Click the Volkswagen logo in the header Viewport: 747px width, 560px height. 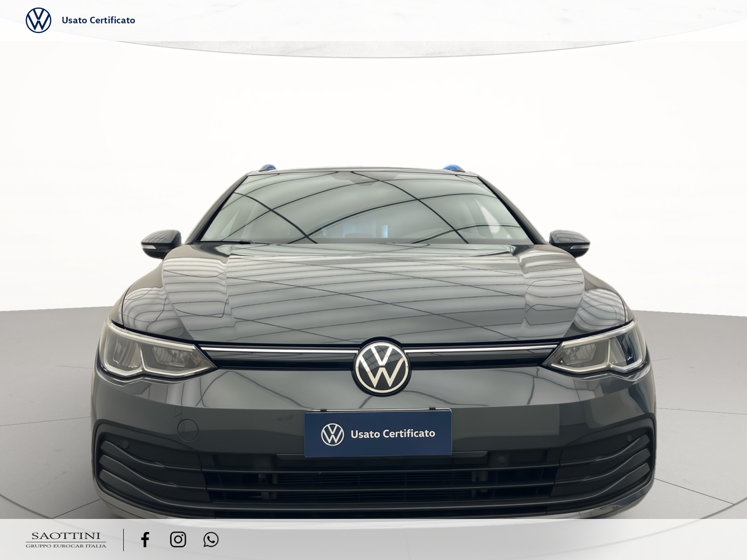coord(38,20)
